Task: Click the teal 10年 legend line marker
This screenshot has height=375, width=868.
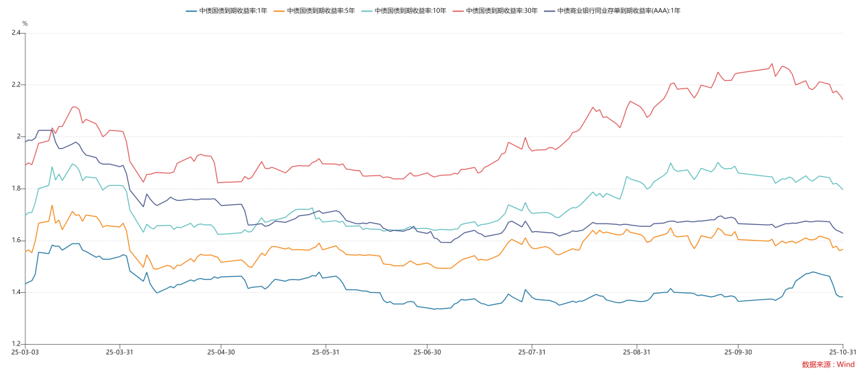Action: (x=367, y=11)
